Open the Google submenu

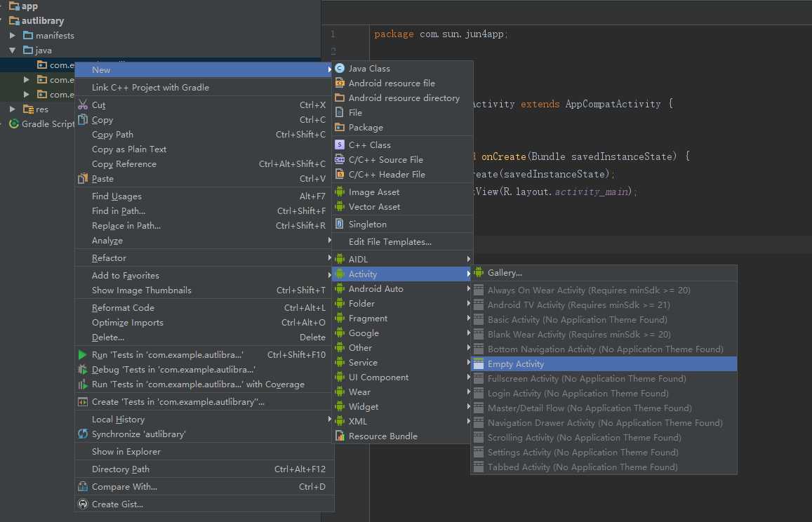point(402,333)
